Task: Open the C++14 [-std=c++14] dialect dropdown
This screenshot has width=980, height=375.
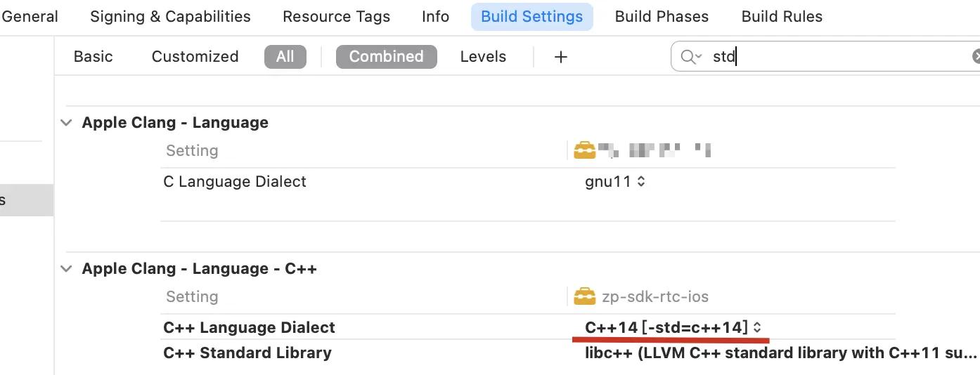Action: pos(673,328)
